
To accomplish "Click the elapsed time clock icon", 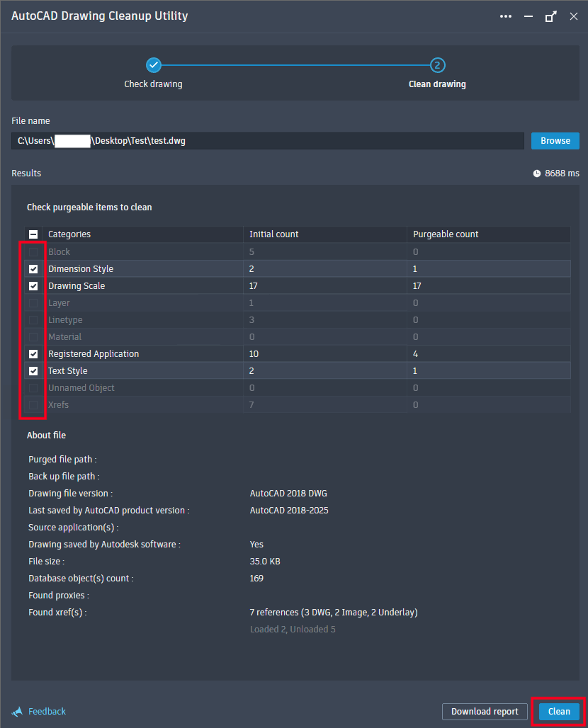I will pyautogui.click(x=536, y=174).
